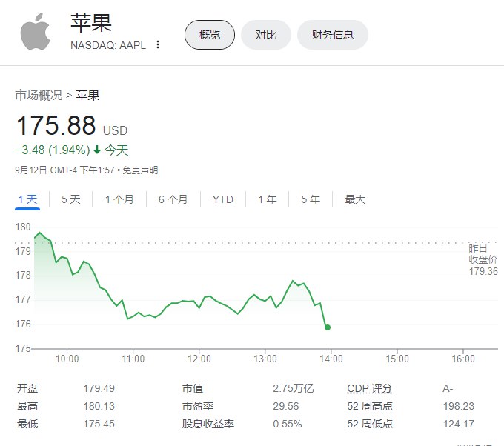Switch chart range to 5 天
Image resolution: width=504 pixels, height=446 pixels.
[70, 199]
